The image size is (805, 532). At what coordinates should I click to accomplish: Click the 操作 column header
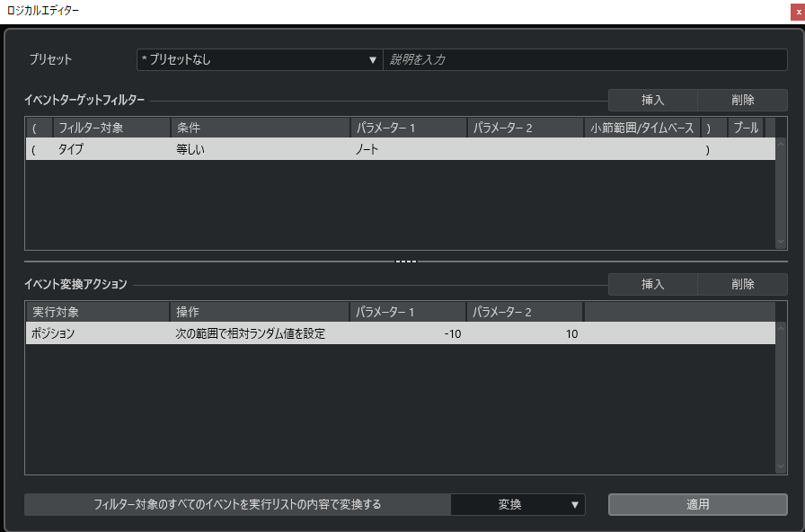coord(260,312)
